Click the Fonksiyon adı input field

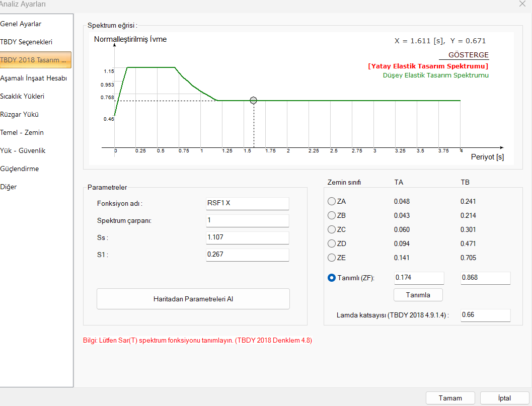coord(247,203)
